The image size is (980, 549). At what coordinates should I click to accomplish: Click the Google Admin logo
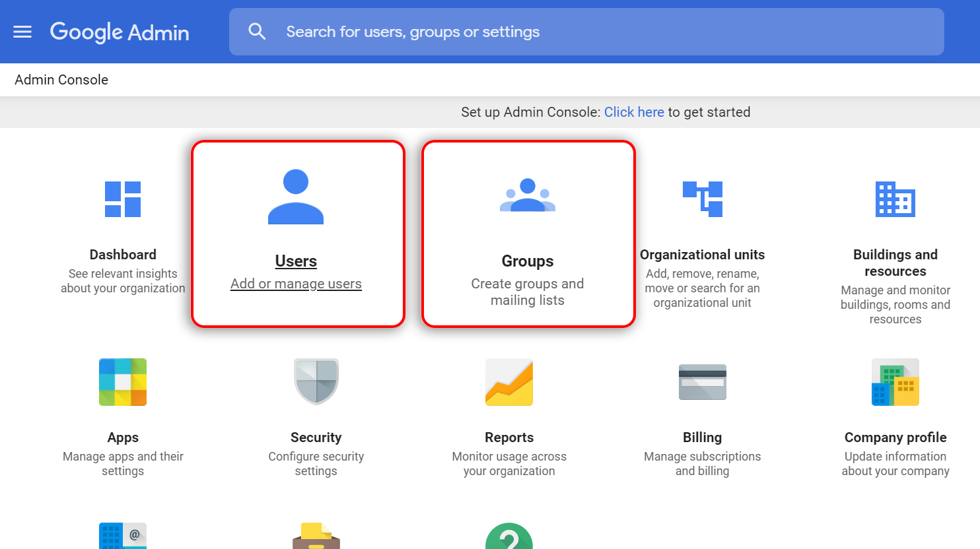point(120,32)
